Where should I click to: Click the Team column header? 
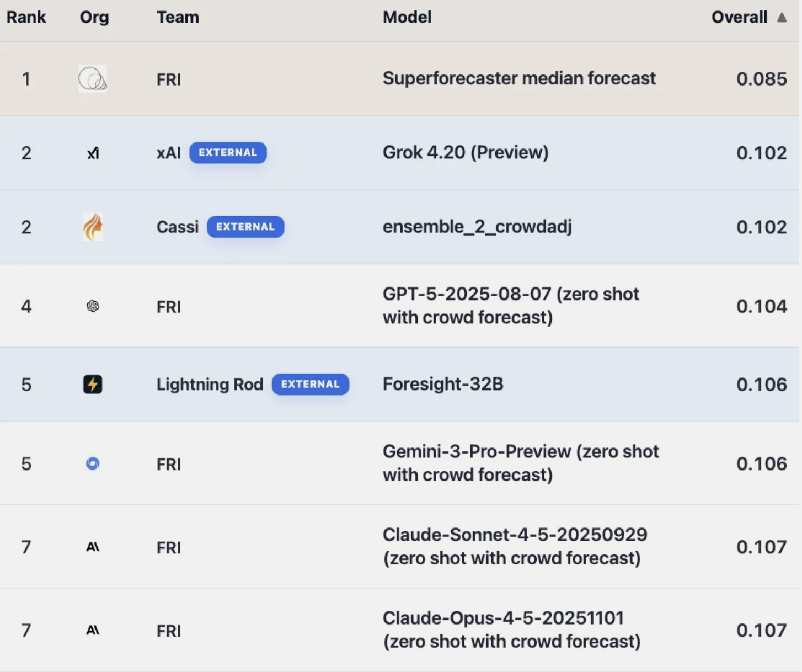(178, 17)
